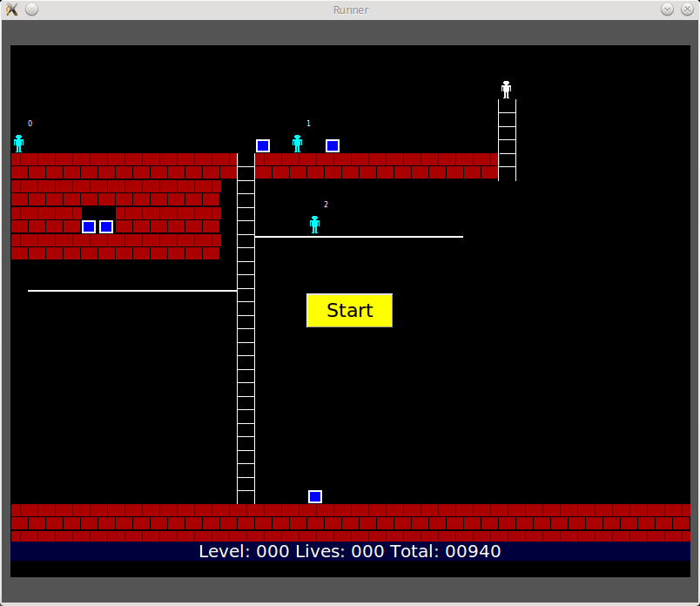Click the status text showing Total: 00940
The width and height of the screenshot is (700, 606).
pyautogui.click(x=445, y=551)
